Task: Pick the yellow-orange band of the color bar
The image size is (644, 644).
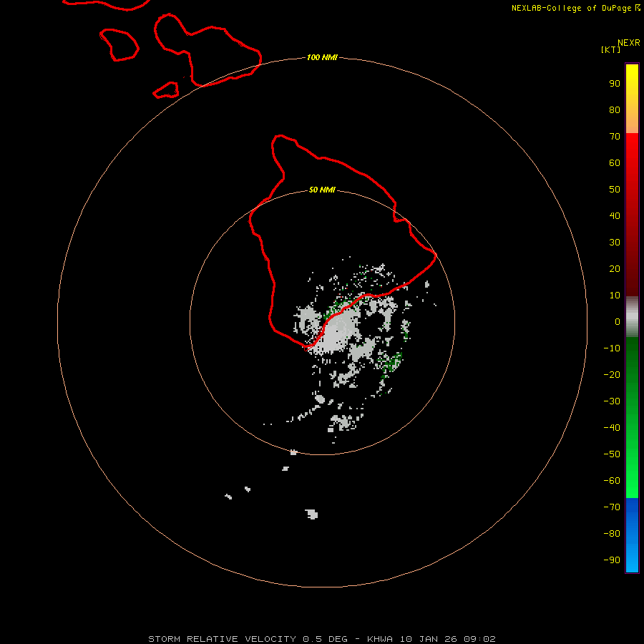Action: (x=632, y=99)
